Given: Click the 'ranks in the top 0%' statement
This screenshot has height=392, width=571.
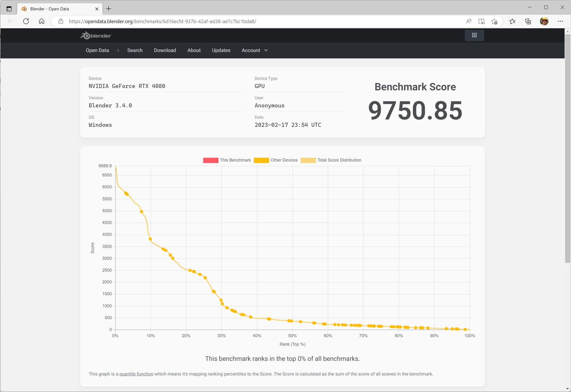Looking at the screenshot, I should click(283, 359).
